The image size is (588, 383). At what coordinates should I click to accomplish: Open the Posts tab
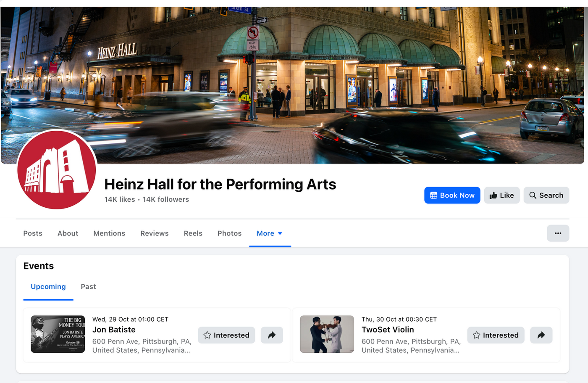pyautogui.click(x=33, y=233)
